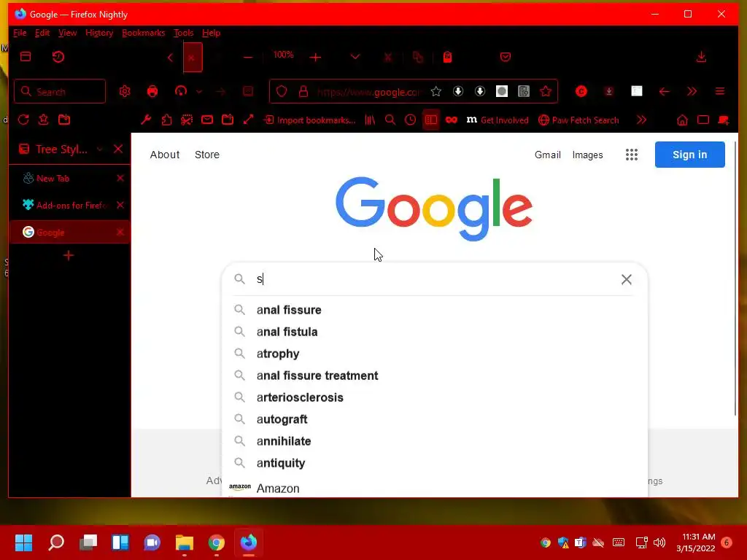Enter fullscreen with the diagonal arrows icon
747x560 pixels.
point(248,120)
